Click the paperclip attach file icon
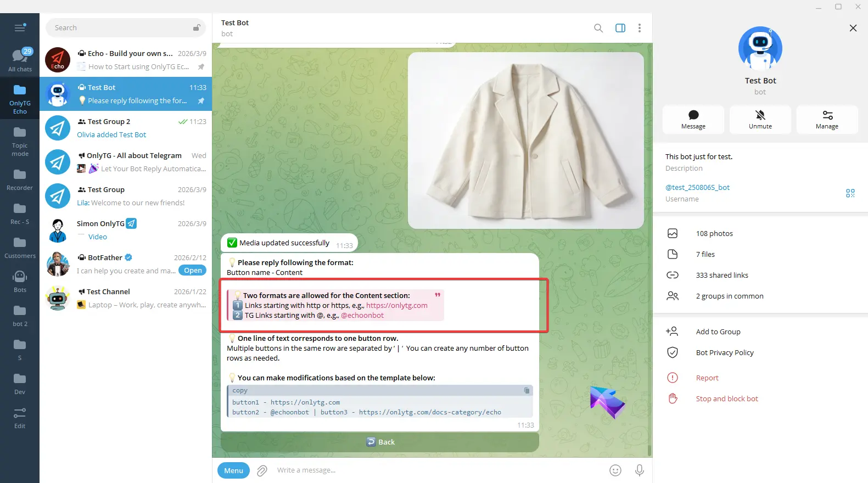The image size is (868, 483). (262, 470)
